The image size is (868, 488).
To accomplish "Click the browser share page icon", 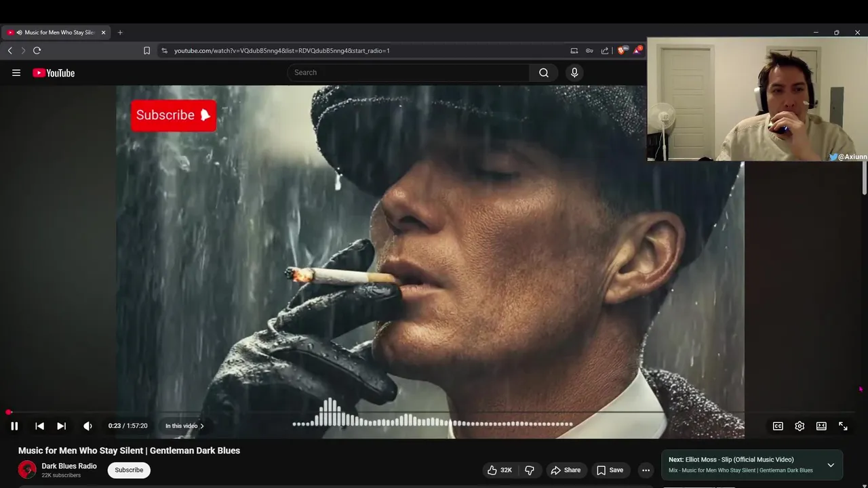I will 605,50.
